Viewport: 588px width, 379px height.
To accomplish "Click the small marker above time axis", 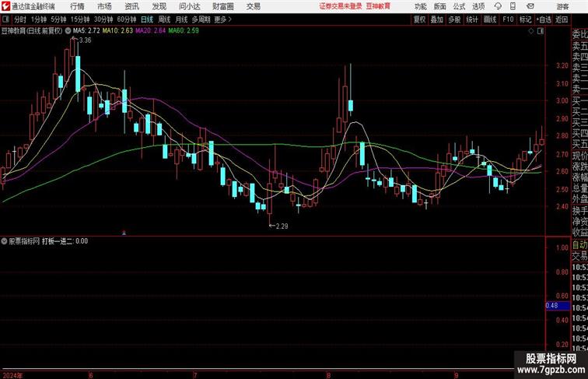I will [124, 233].
